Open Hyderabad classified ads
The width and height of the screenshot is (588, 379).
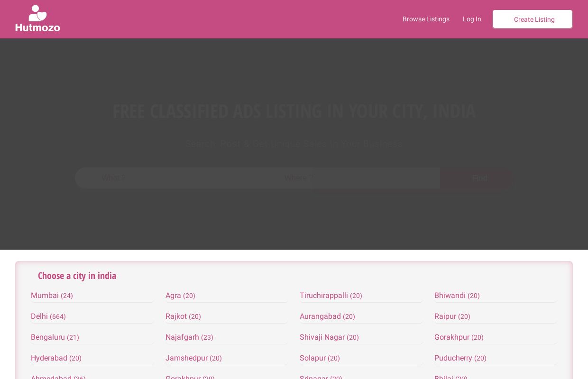49,358
